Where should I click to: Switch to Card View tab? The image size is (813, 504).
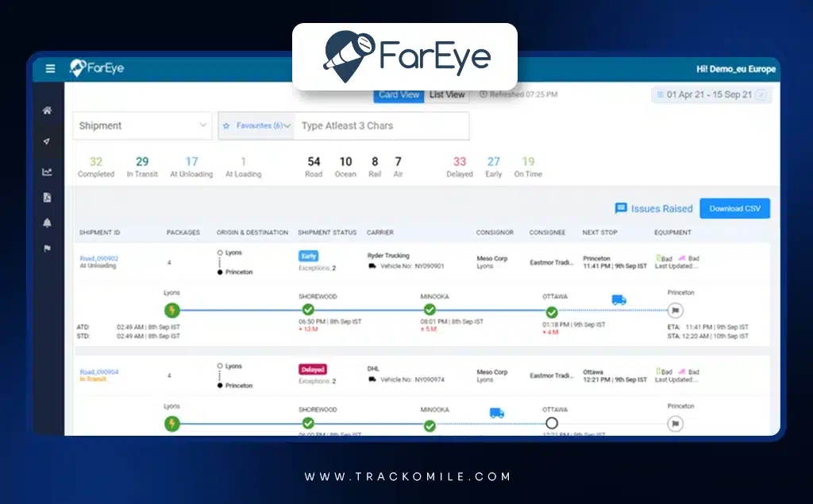pos(399,95)
